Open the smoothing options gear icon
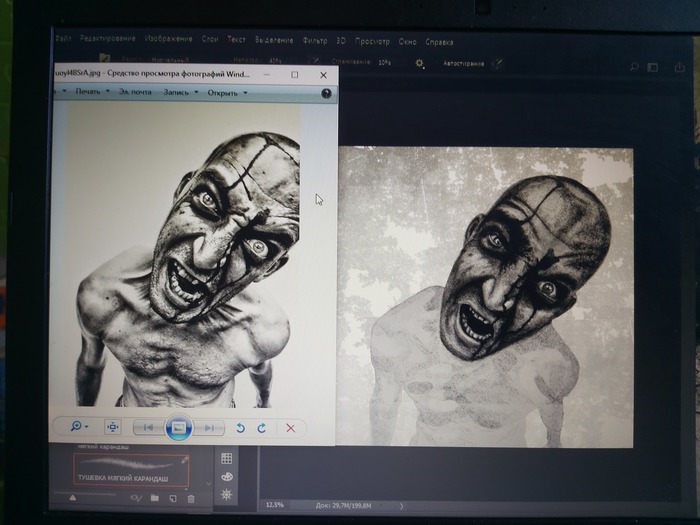Image resolution: width=700 pixels, height=525 pixels. pos(419,62)
